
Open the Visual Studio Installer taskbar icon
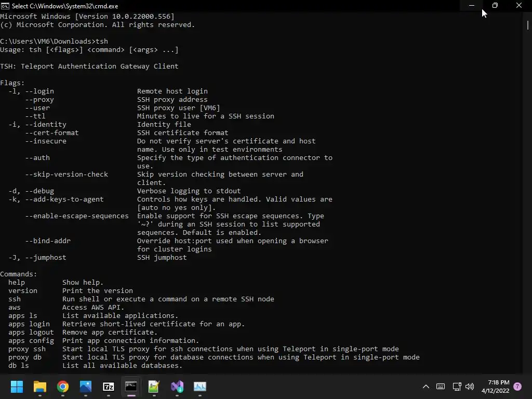click(177, 387)
